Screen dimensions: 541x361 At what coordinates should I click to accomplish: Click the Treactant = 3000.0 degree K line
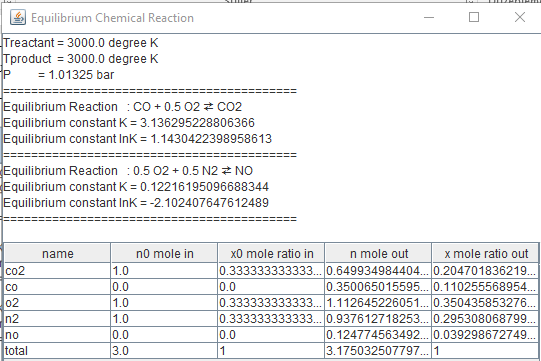pyautogui.click(x=81, y=43)
